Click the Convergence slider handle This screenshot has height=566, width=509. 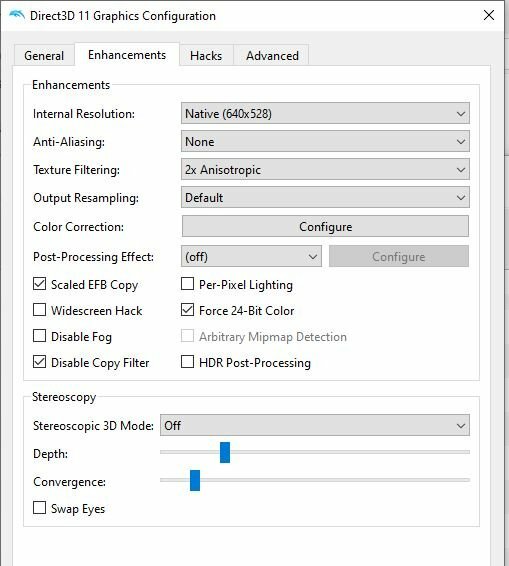tap(195, 480)
